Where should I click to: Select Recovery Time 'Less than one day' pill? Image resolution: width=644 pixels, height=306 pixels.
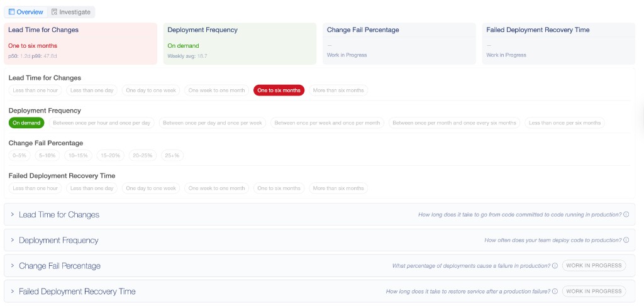pyautogui.click(x=92, y=189)
